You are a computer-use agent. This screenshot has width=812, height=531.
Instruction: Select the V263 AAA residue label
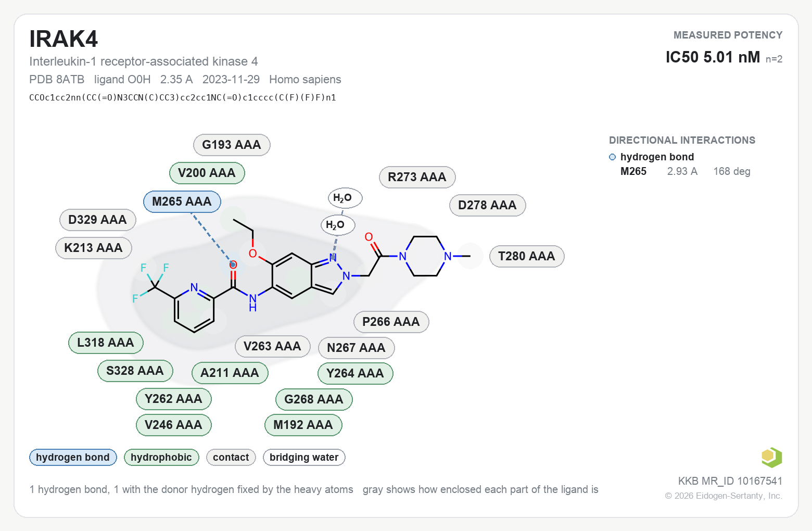pos(273,346)
